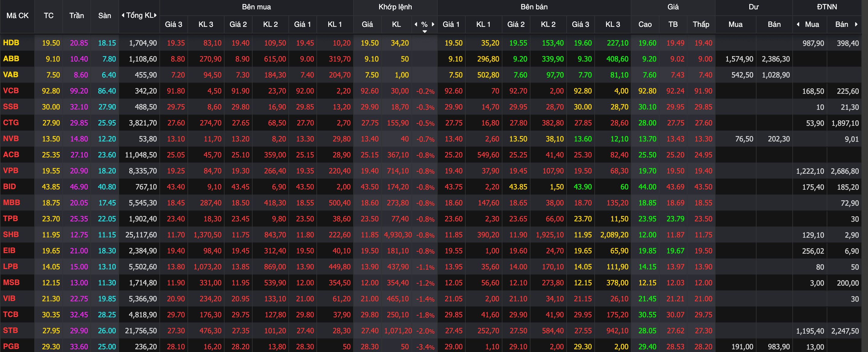Screen dimensions: 868x352
Task: Open stock symbol SHB
Action: 11,235
